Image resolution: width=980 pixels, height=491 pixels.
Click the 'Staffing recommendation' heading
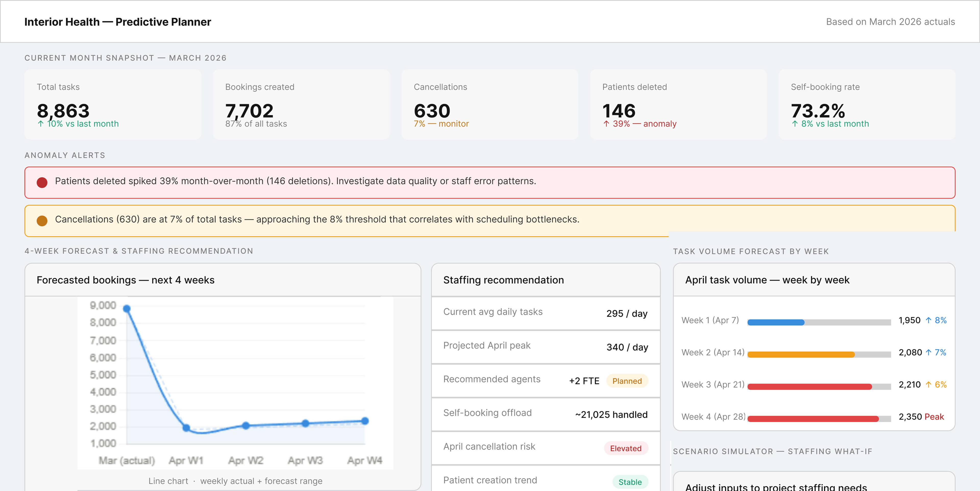[504, 280]
